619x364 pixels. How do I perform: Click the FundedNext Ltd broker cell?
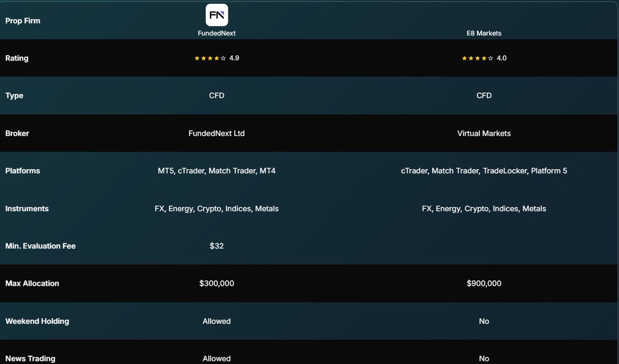pyautogui.click(x=217, y=133)
